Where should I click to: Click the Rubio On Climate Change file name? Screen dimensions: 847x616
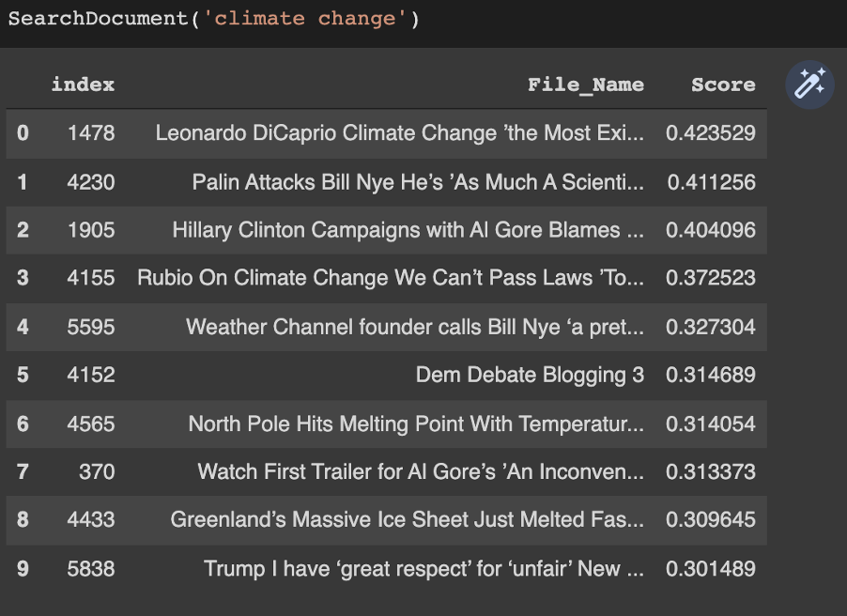(391, 278)
